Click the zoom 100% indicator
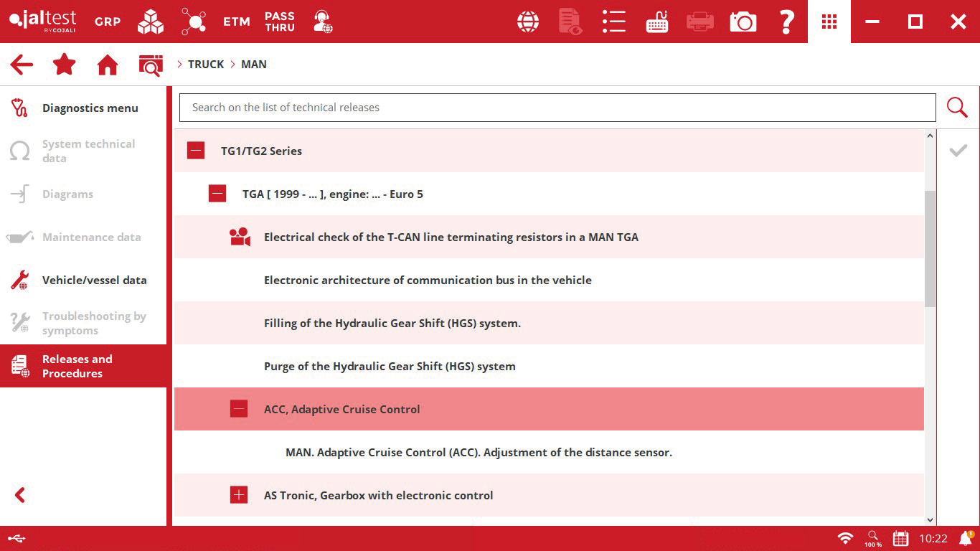This screenshot has height=551, width=980. 873,539
